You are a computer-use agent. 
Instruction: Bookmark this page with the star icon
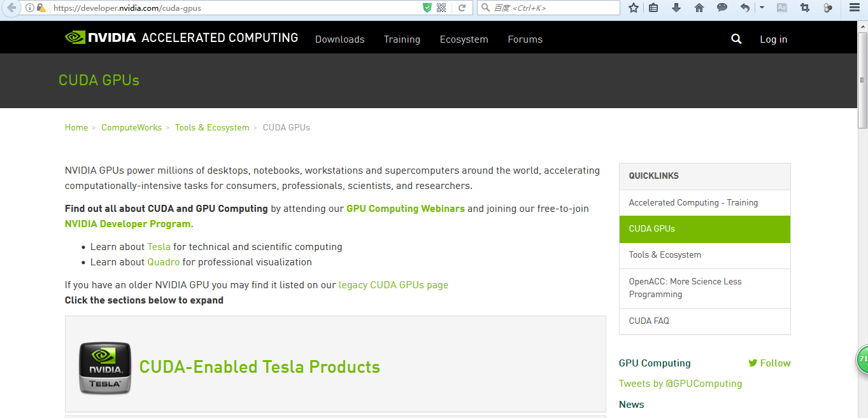coord(634,8)
